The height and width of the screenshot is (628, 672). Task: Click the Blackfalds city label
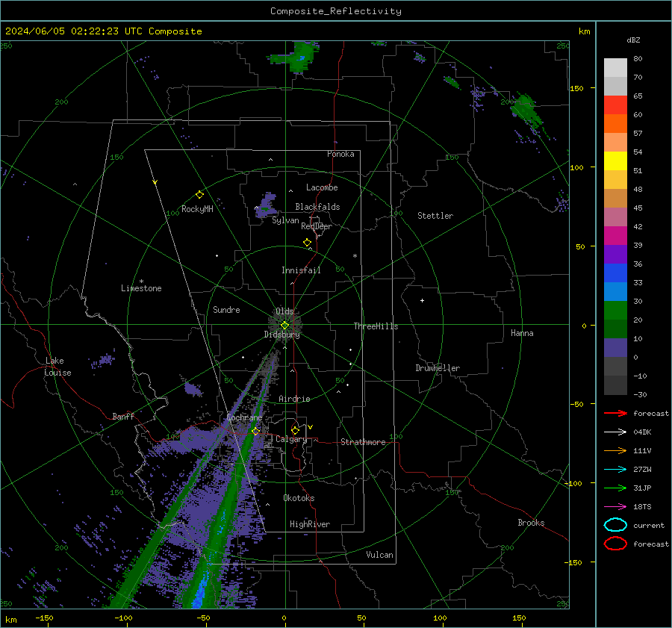point(317,207)
